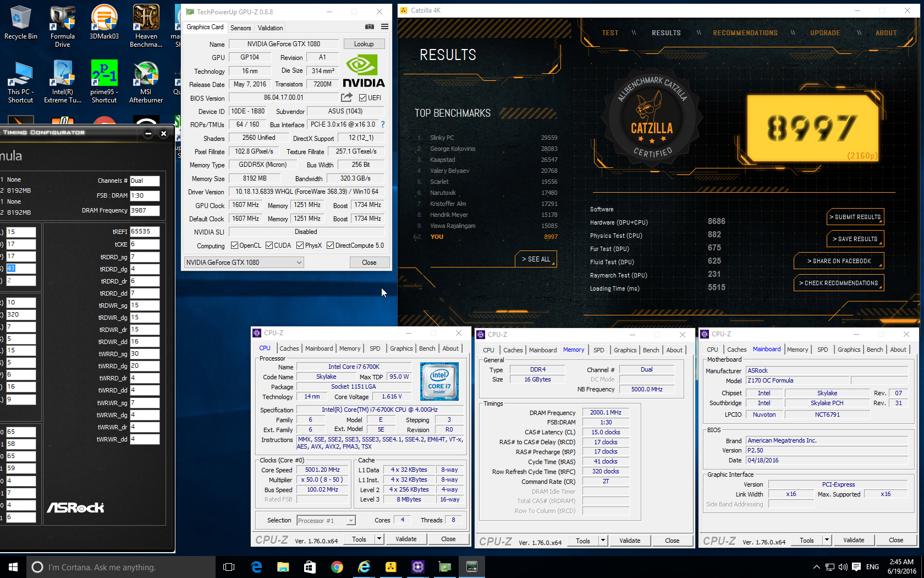This screenshot has height=578, width=924.
Task: Open the Bench tab in the Mainboard tab window
Action: coord(875,350)
